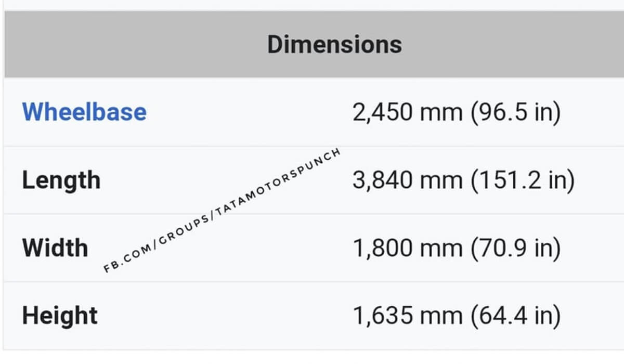Click the 3,840 length number
This screenshot has height=364, width=624.
coord(382,180)
